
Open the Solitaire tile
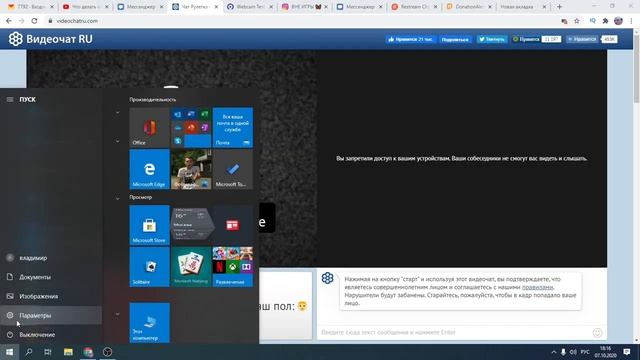[x=149, y=267]
